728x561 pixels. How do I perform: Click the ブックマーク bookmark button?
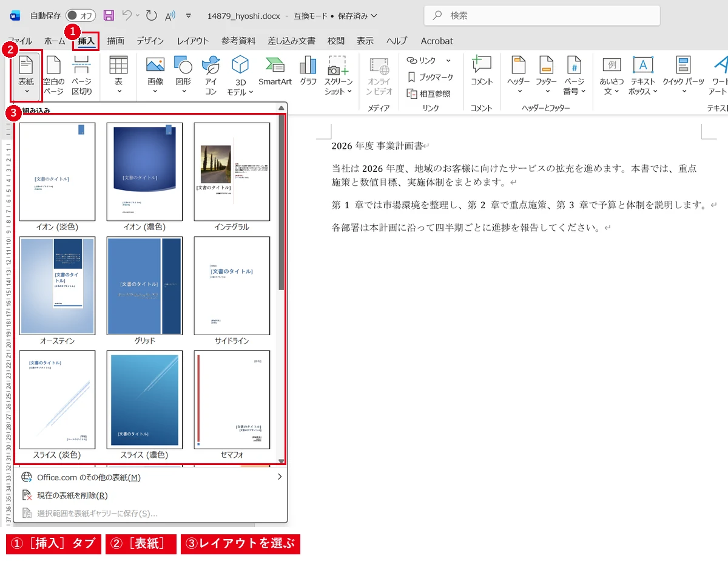[430, 77]
